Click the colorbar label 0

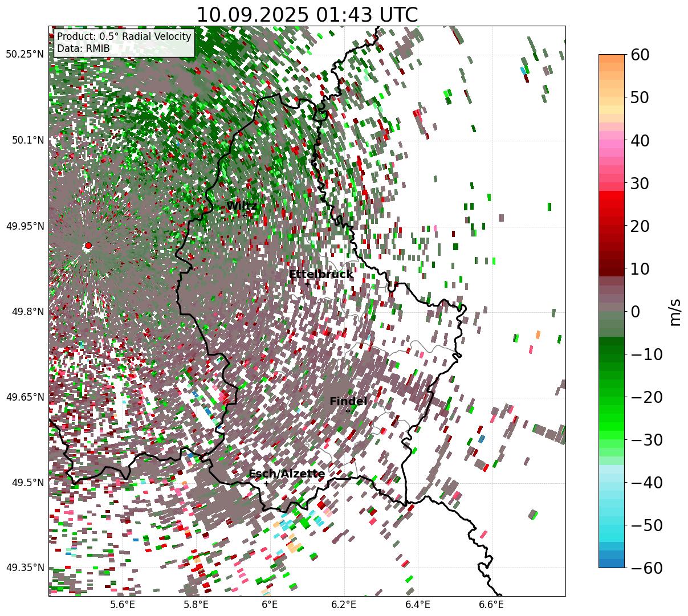click(x=634, y=311)
